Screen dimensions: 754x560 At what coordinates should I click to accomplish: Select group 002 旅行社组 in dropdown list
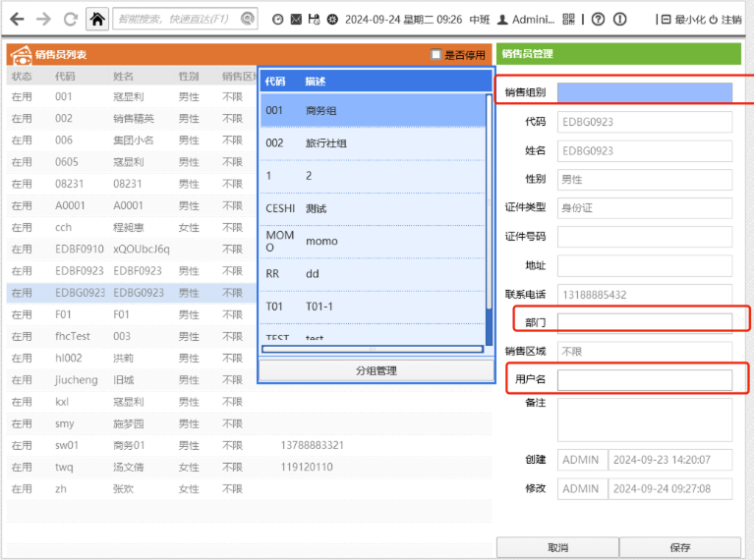pos(373,143)
